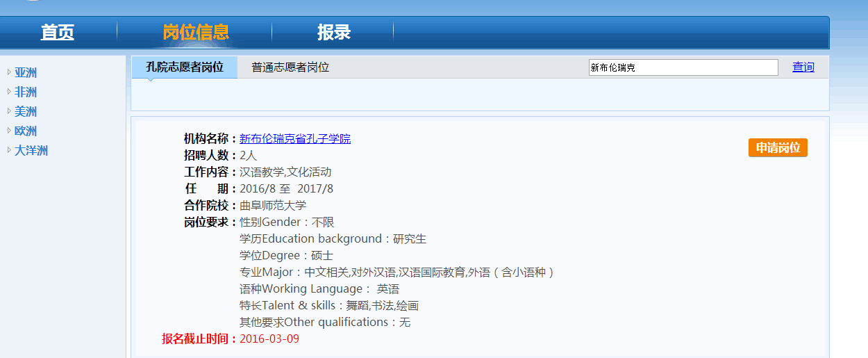868x358 pixels.
Task: Click the 查询 search link
Action: [803, 67]
